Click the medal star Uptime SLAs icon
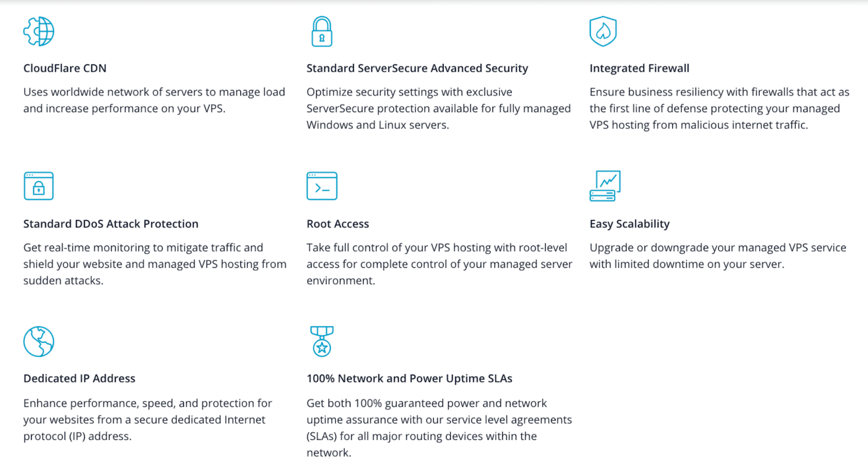This screenshot has height=475, width=868. tap(322, 341)
